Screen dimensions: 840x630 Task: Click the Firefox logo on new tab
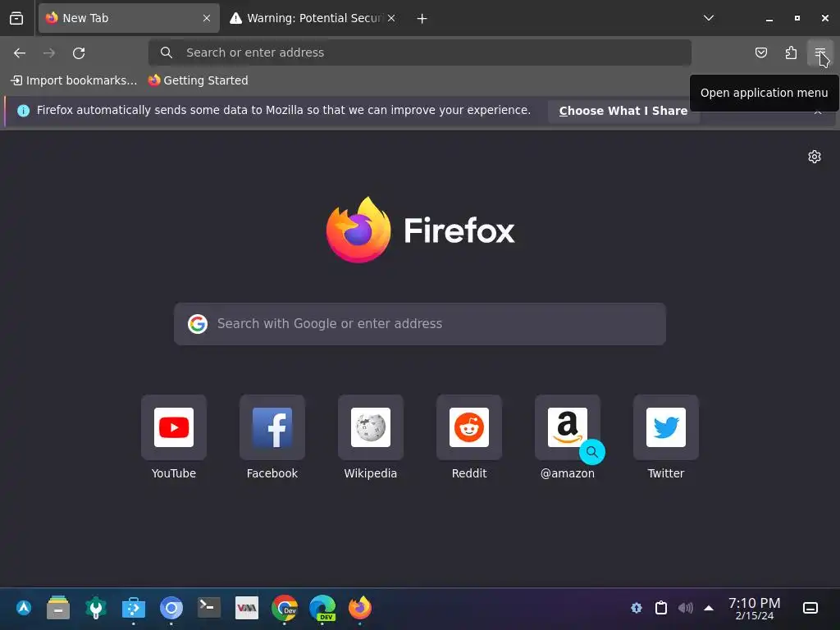tap(420, 231)
